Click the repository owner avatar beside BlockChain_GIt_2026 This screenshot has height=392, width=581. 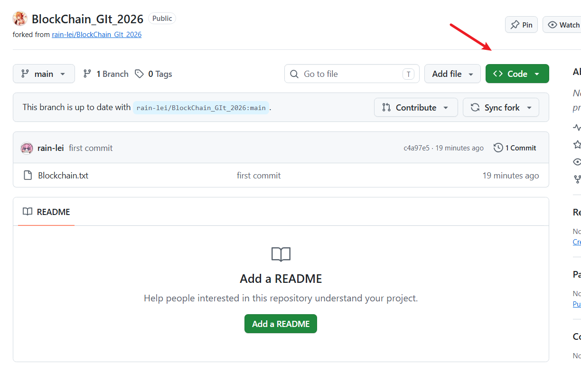[20, 19]
